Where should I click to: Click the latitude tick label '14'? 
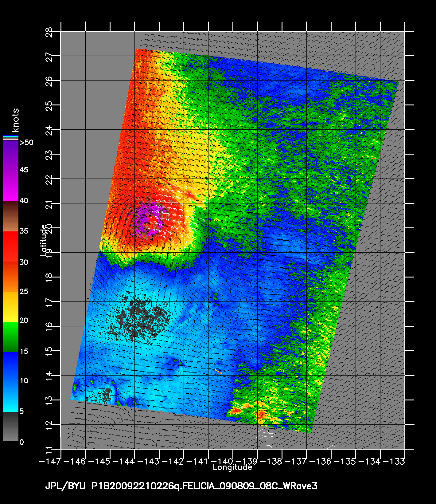click(x=49, y=376)
